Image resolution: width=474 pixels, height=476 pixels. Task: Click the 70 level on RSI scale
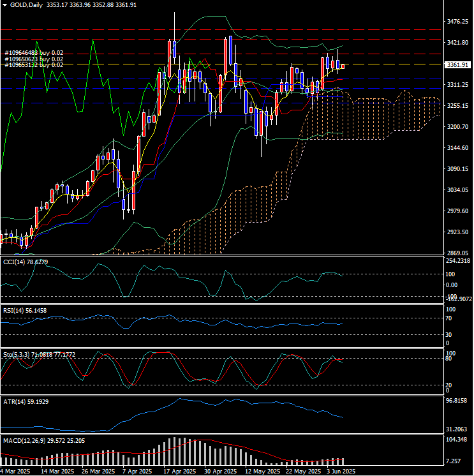coord(448,318)
